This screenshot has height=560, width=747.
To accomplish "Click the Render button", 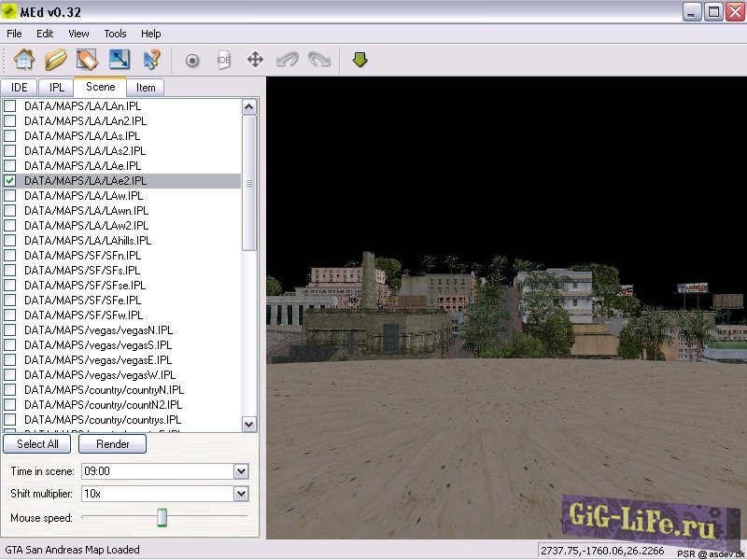I will point(112,444).
